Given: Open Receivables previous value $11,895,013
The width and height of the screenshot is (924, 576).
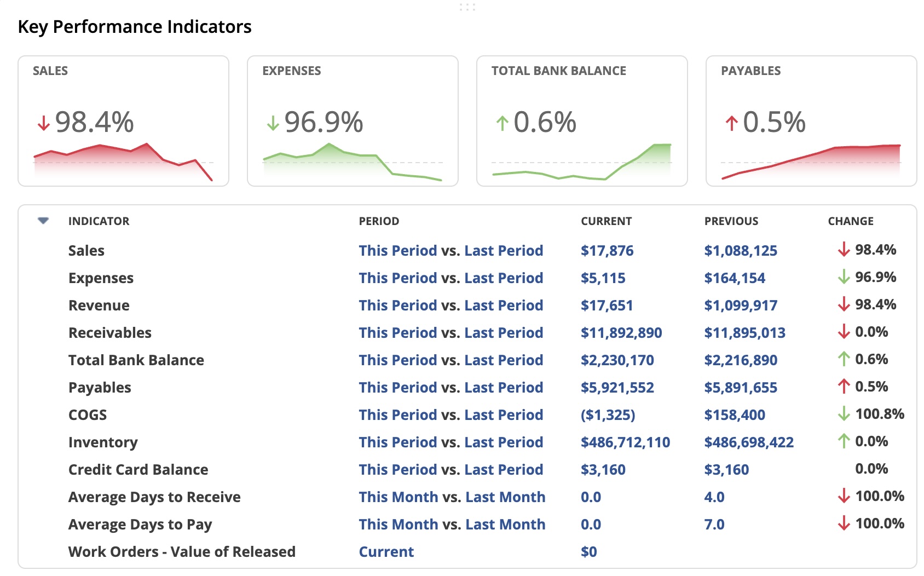Looking at the screenshot, I should 745,333.
